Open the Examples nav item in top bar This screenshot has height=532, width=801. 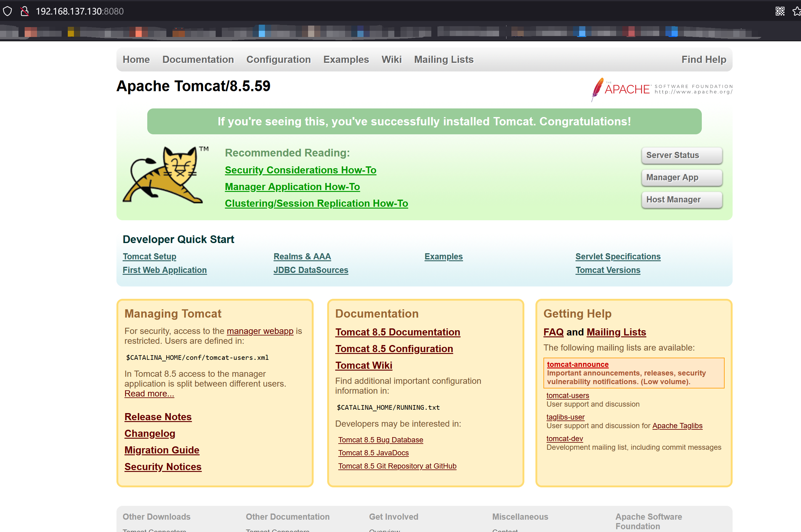(346, 59)
